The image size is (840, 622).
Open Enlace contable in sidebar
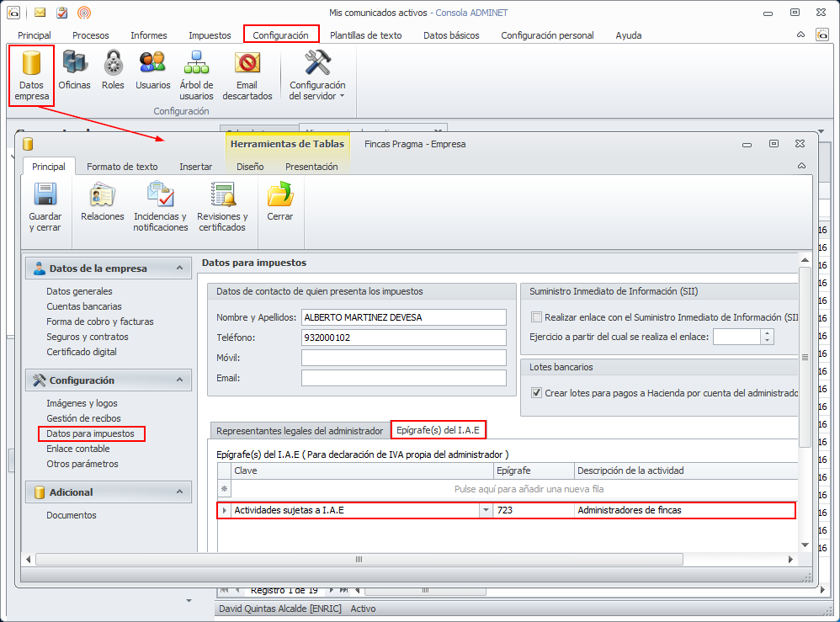pos(78,449)
